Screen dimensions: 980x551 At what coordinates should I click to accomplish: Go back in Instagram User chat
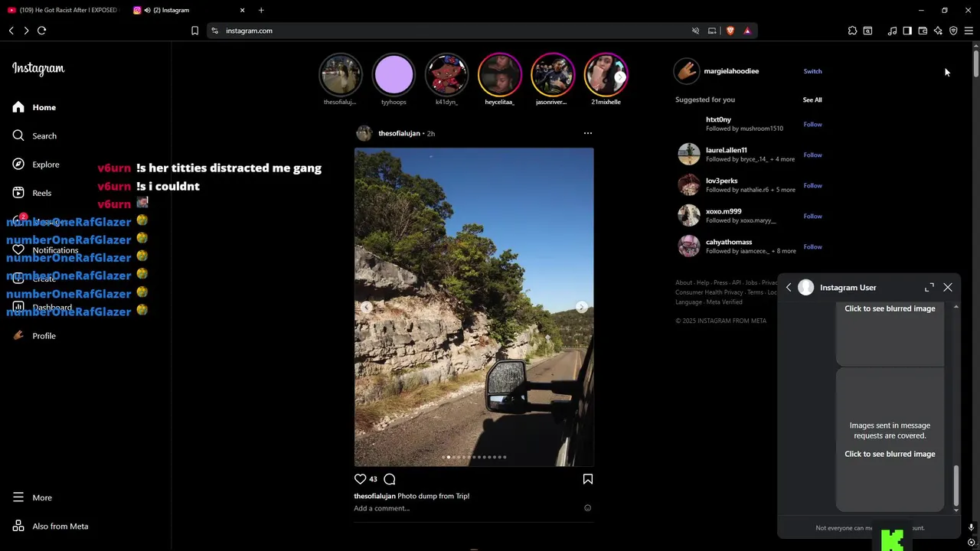pos(789,288)
